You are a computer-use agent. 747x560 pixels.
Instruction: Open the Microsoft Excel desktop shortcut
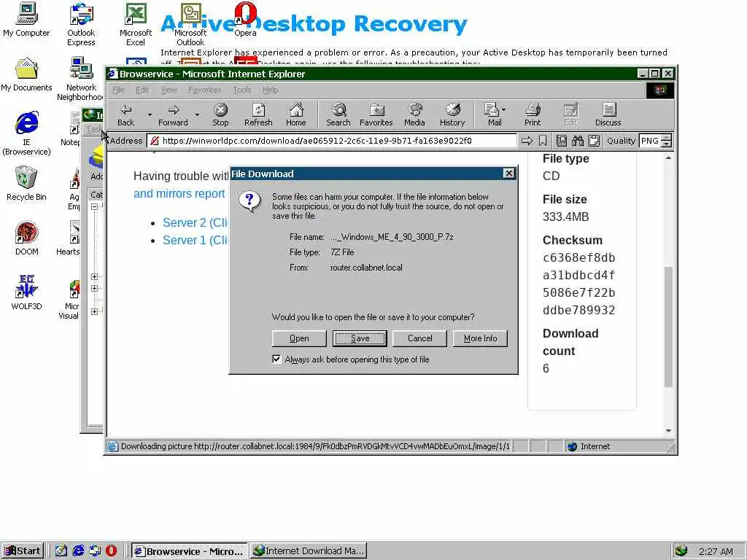click(136, 24)
